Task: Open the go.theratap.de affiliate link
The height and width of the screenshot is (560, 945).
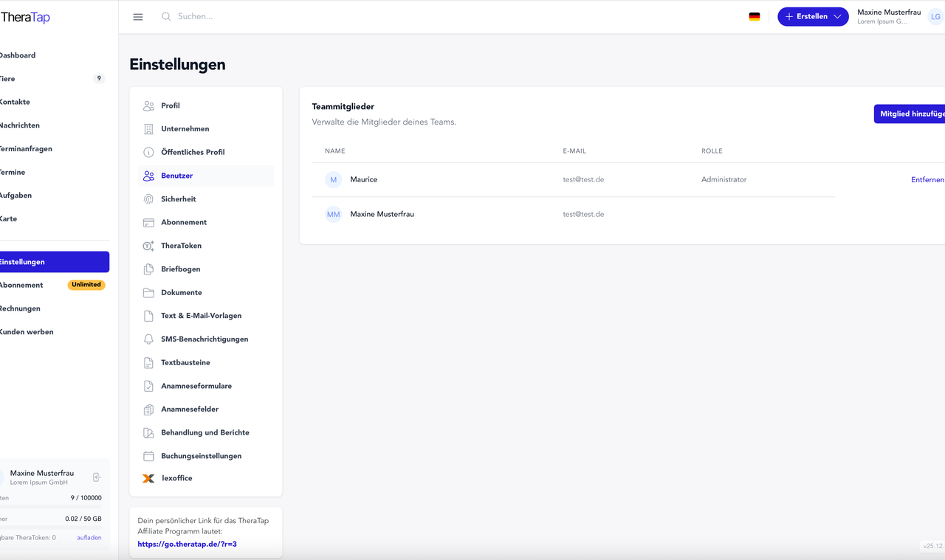Action: 187,544
